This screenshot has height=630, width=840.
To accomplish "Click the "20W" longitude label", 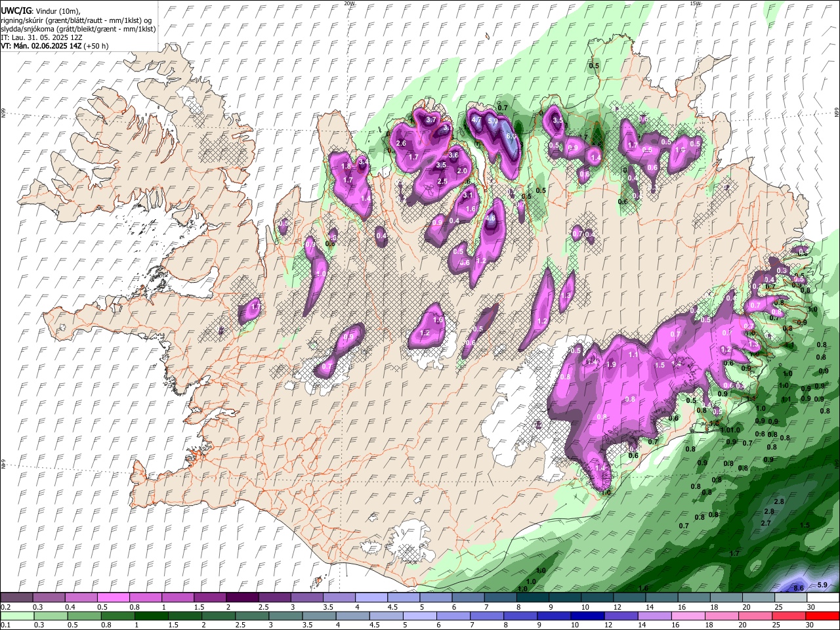I will pos(349,3).
